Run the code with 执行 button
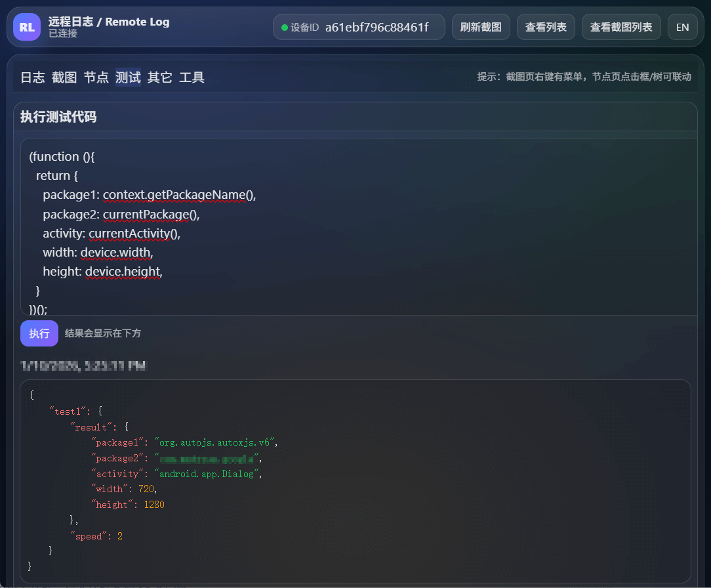711x588 pixels. [39, 333]
